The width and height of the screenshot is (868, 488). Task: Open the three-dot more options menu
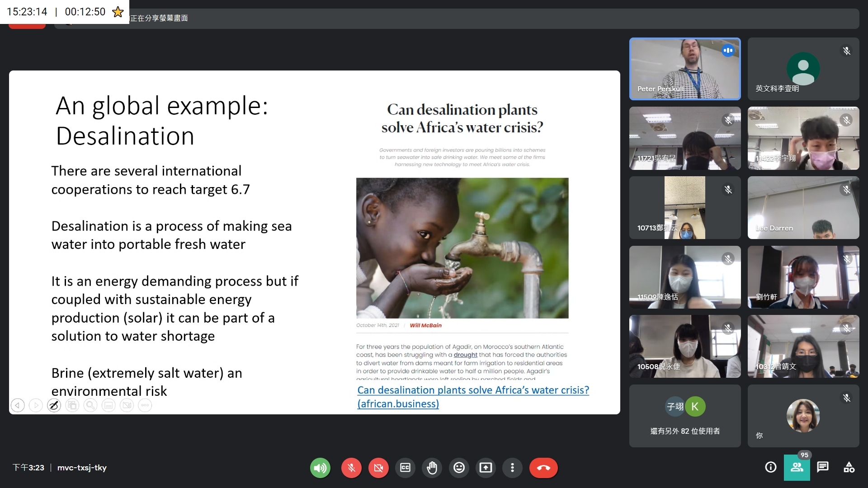pyautogui.click(x=512, y=468)
